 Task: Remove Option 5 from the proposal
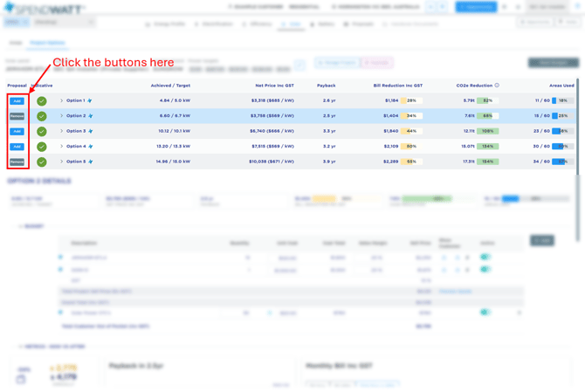point(17,162)
